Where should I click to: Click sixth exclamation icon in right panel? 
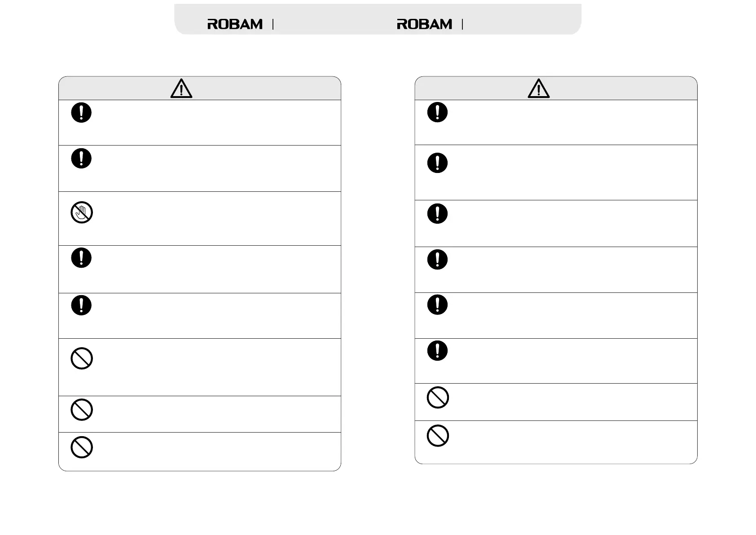tap(437, 350)
